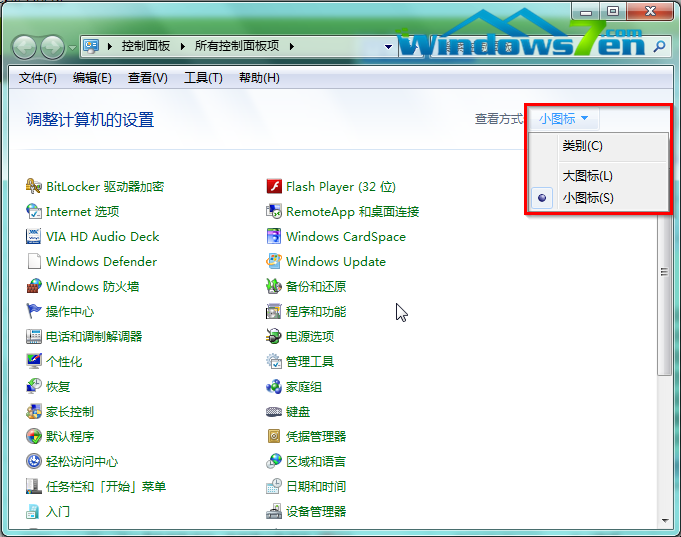
Task: Click the 管理工具 gear icon
Action: click(274, 361)
